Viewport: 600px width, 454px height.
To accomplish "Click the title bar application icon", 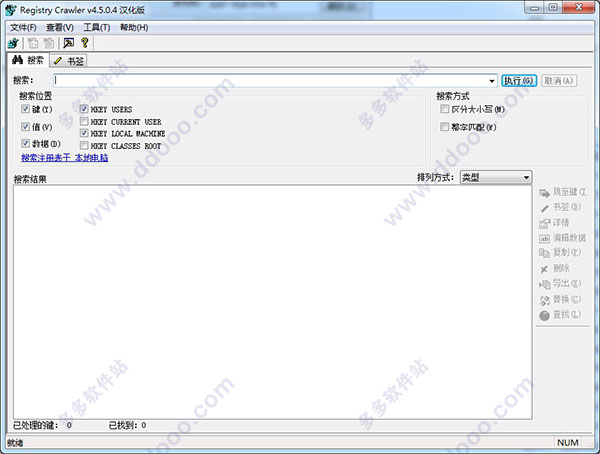I will coord(11,10).
